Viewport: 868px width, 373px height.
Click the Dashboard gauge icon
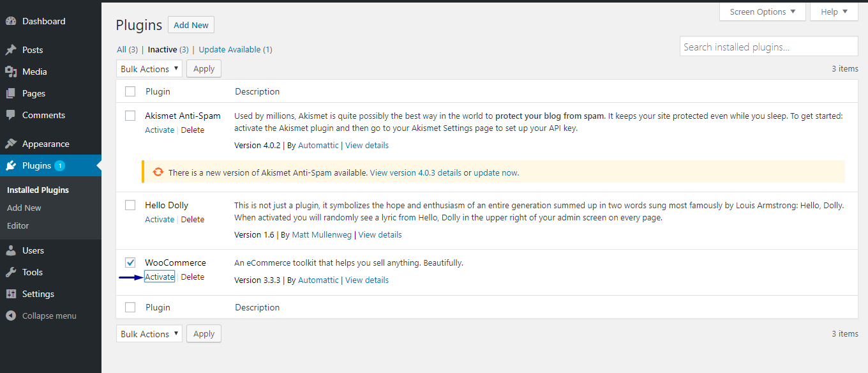[x=11, y=21]
